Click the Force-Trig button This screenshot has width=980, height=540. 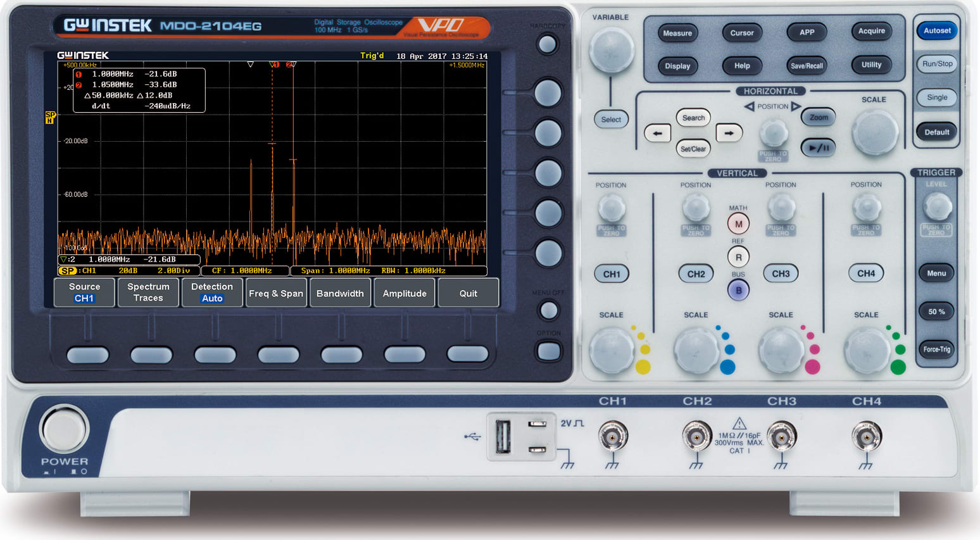[936, 349]
